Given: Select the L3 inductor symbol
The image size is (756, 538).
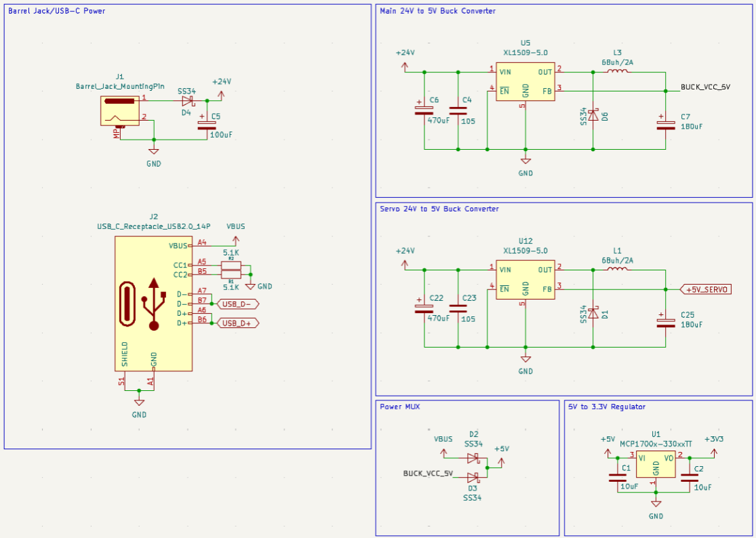Looking at the screenshot, I should (x=616, y=71).
